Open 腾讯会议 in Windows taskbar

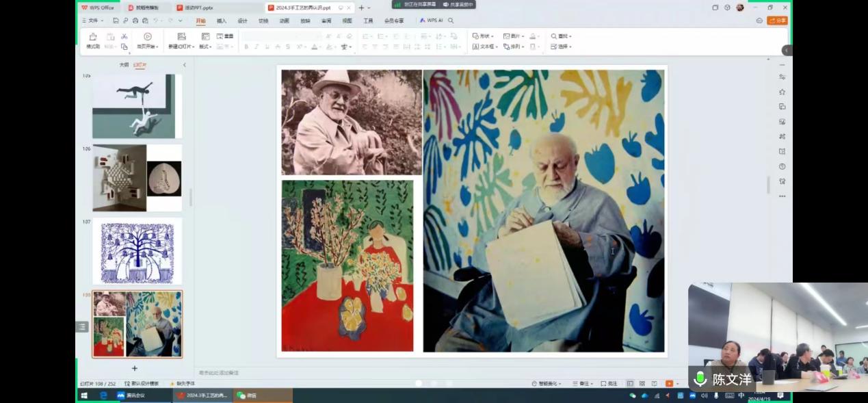(x=141, y=395)
